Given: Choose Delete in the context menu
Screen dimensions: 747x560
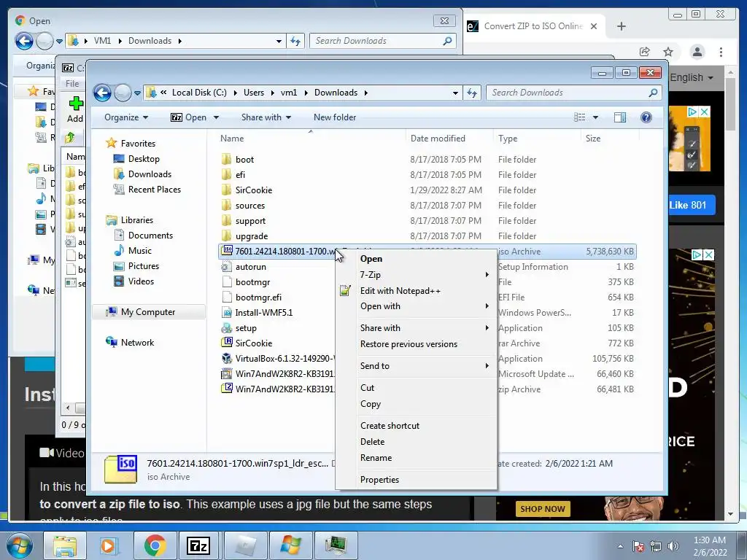Looking at the screenshot, I should 425,442.
